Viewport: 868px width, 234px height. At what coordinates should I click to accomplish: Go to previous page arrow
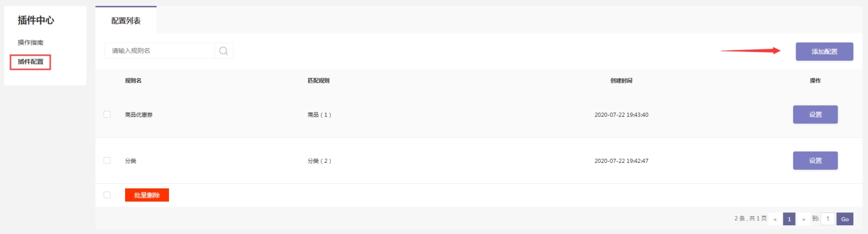pyautogui.click(x=775, y=219)
